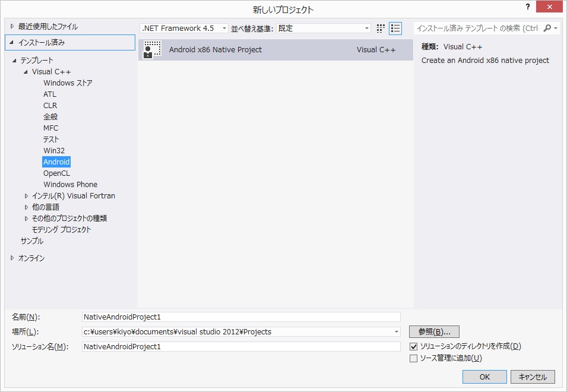Collapse the Visual C++ tree node
567x392 pixels.
[x=26, y=72]
